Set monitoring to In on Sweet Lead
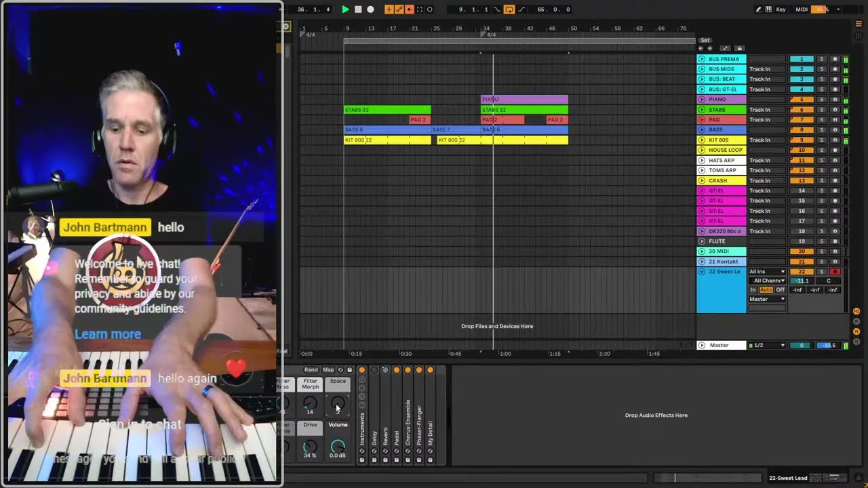868x488 pixels. coord(753,290)
